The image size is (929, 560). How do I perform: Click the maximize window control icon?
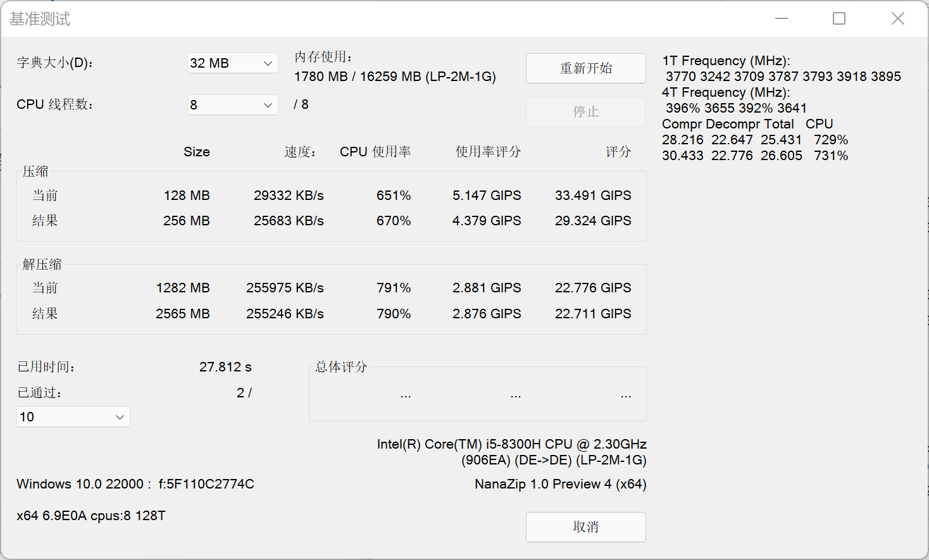tap(839, 18)
